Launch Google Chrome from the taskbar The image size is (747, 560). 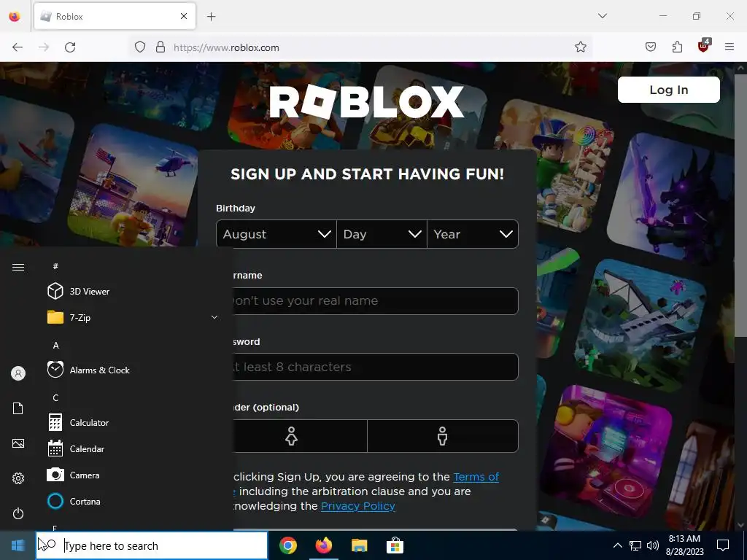tap(287, 545)
